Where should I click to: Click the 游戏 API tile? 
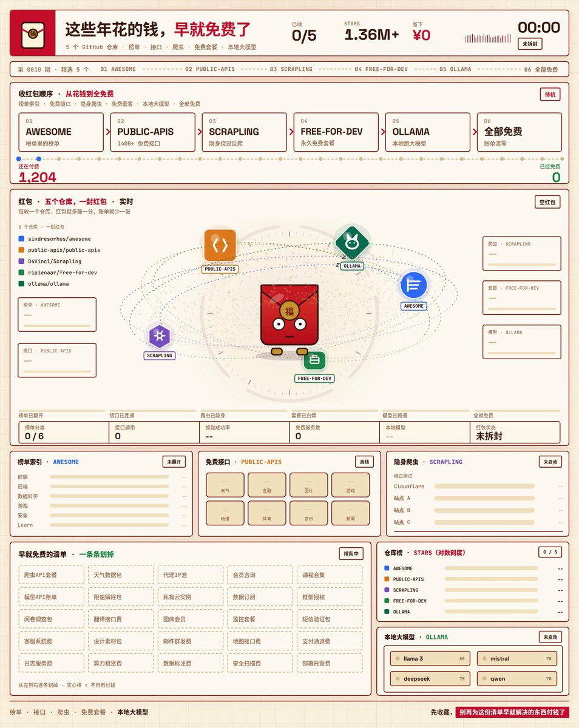click(350, 485)
